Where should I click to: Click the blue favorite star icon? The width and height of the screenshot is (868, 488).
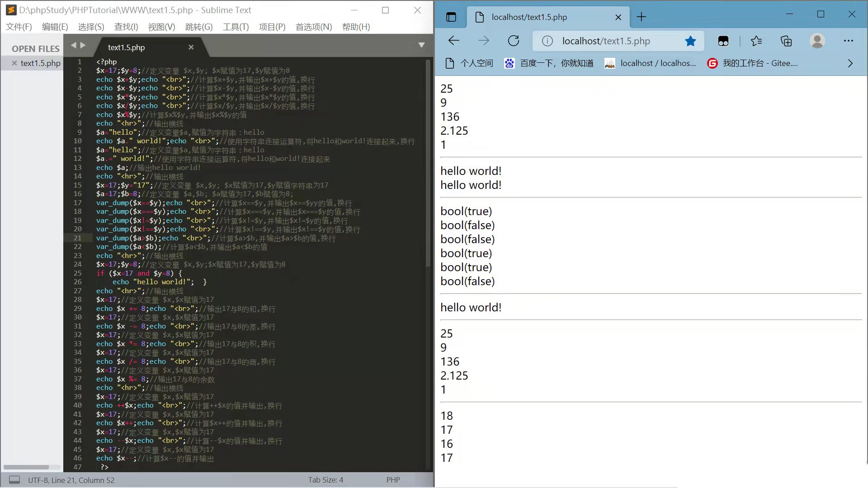pos(690,41)
